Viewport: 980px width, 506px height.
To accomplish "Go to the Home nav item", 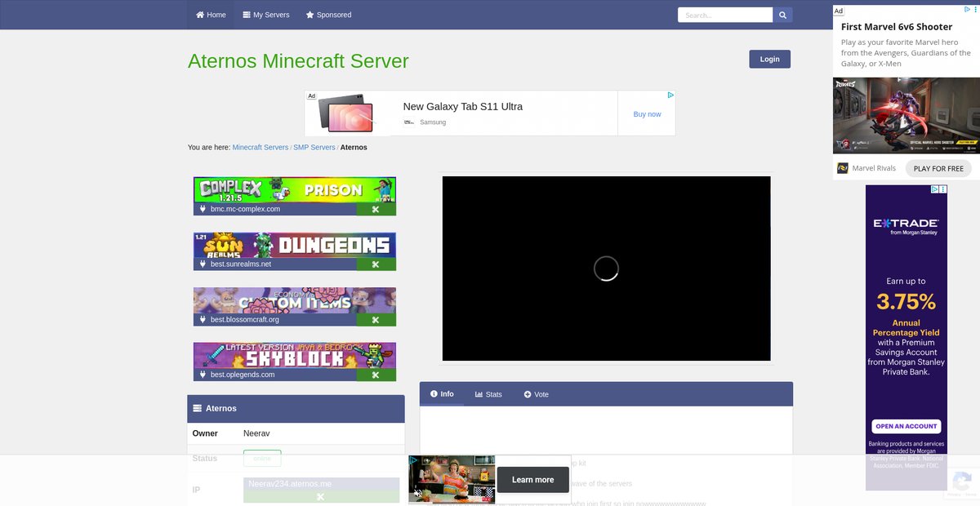I will [211, 15].
